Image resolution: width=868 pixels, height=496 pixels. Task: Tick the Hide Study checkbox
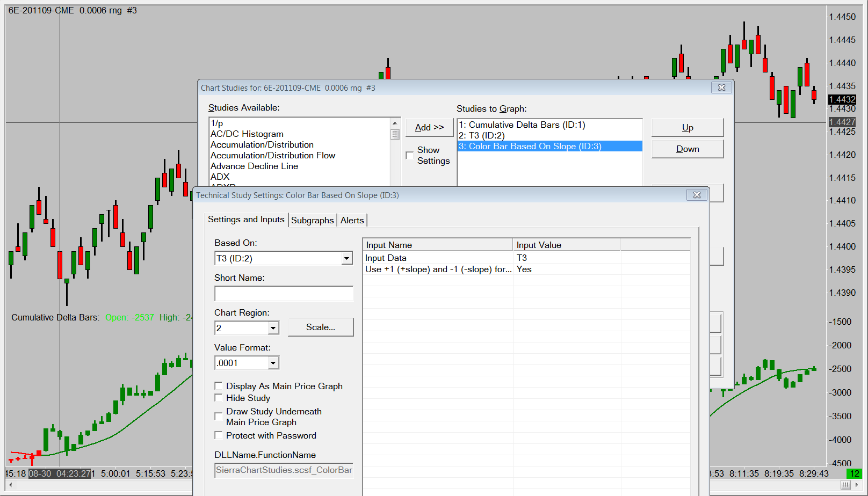[x=219, y=398]
